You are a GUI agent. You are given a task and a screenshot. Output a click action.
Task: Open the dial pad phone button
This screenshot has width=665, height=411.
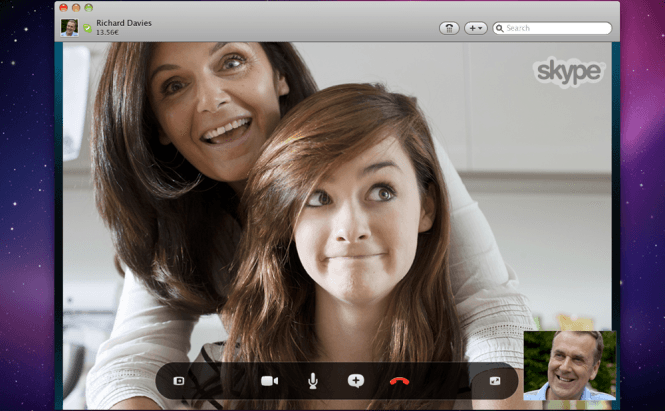click(x=449, y=28)
